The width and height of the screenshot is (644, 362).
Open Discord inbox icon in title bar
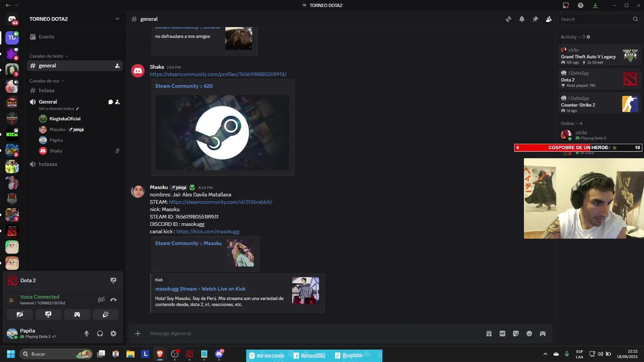click(566, 5)
